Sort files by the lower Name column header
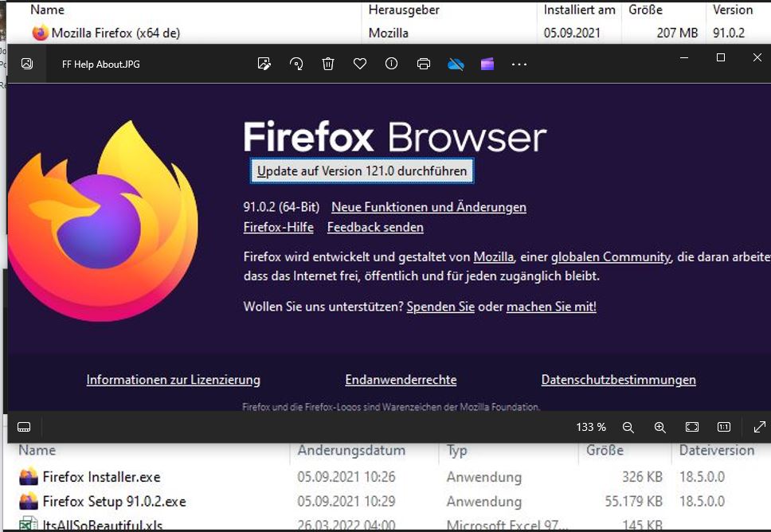 click(37, 450)
